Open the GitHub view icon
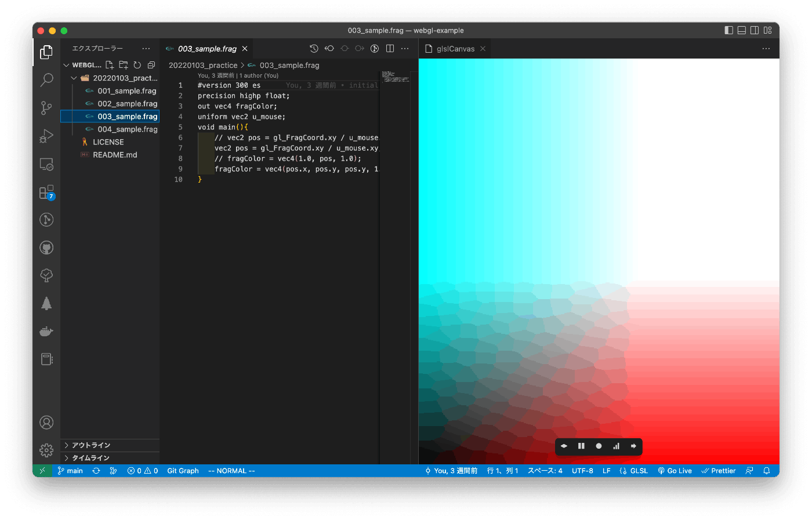Image resolution: width=812 pixels, height=520 pixels. click(46, 248)
